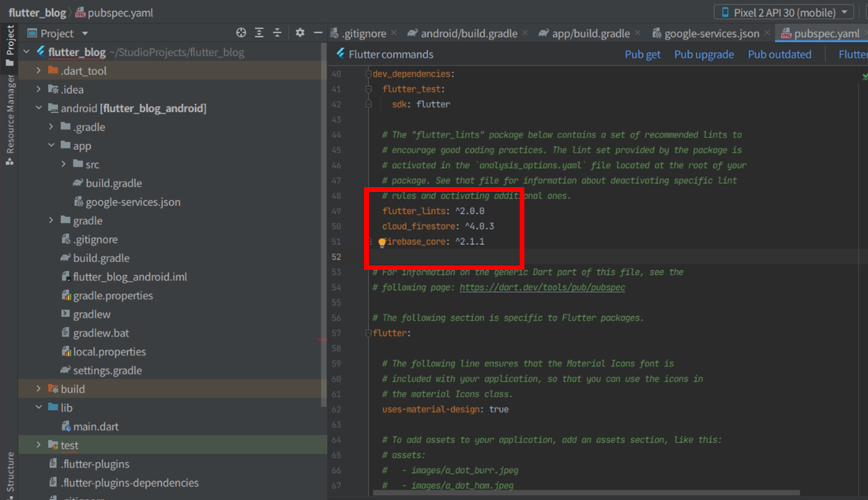The image size is (868, 500).
Task: Click the flutter_blog breadcrumb
Action: click(x=37, y=12)
